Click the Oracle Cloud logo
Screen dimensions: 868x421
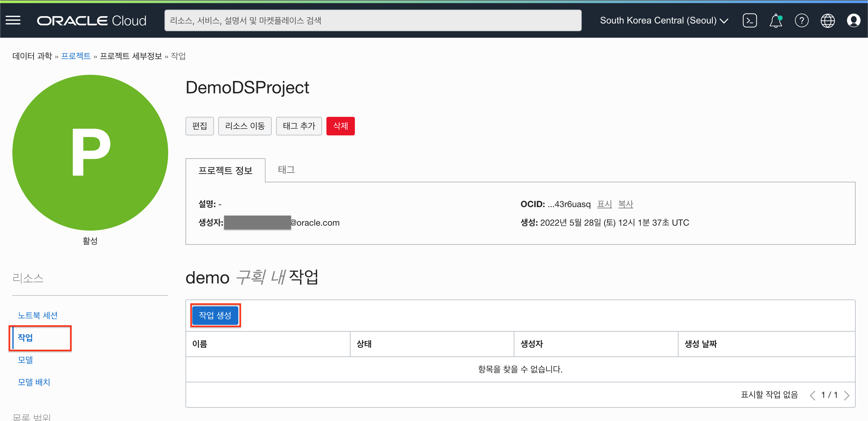click(x=91, y=21)
